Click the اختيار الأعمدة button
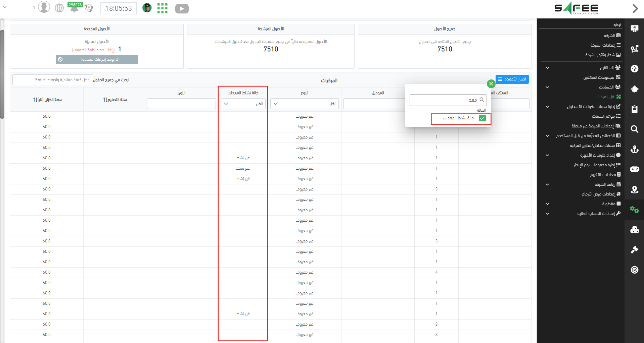The image size is (644, 343). click(512, 79)
